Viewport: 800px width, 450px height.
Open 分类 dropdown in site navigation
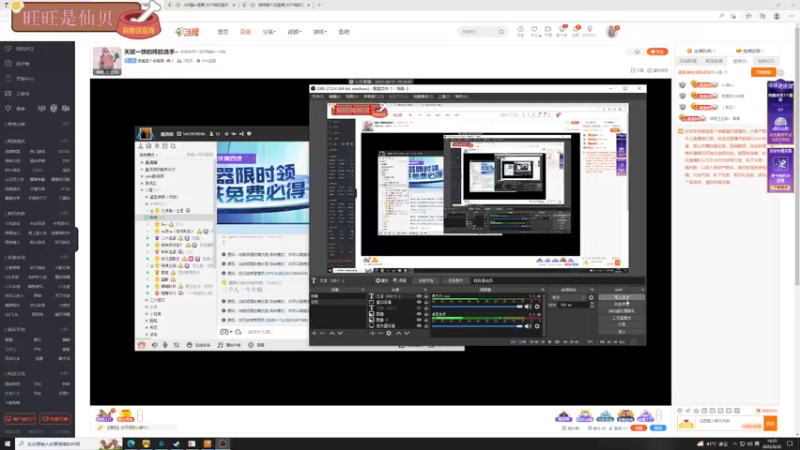tap(269, 32)
